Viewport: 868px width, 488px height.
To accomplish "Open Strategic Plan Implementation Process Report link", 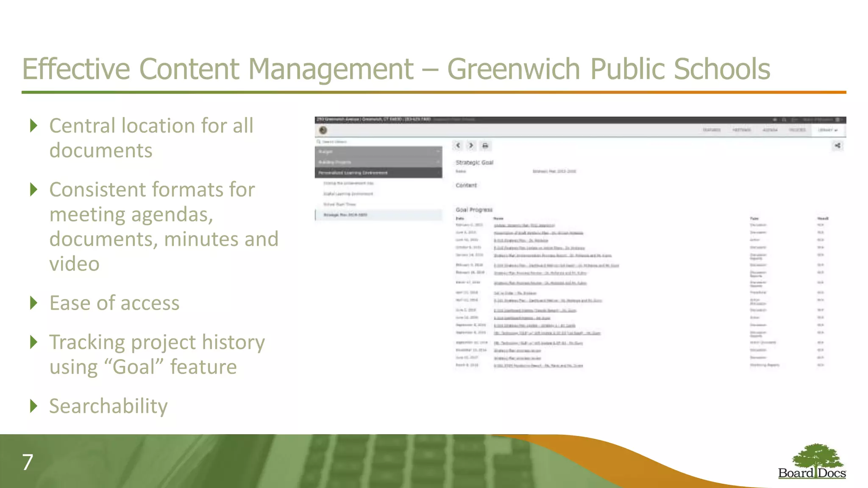I will [553, 255].
